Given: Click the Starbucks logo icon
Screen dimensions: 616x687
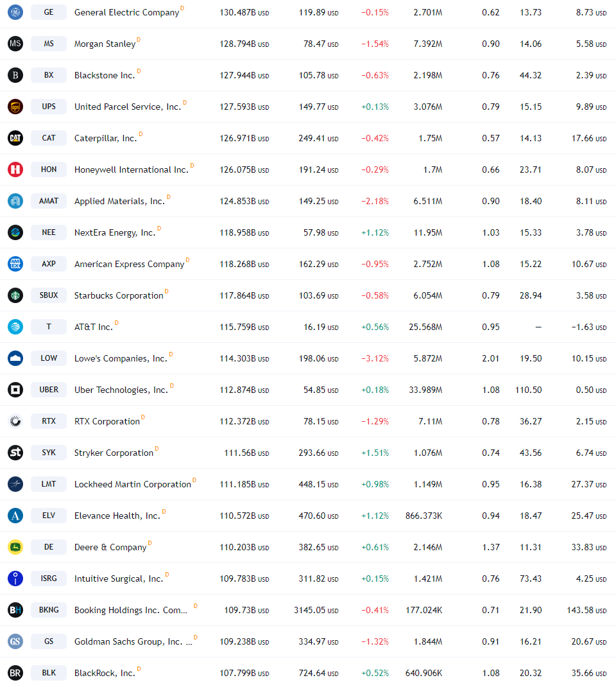Looking at the screenshot, I should (15, 295).
